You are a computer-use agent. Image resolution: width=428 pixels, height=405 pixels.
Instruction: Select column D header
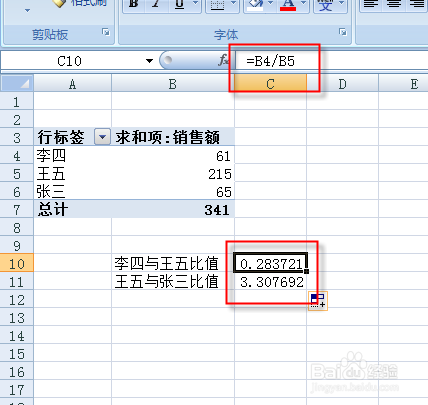coord(342,84)
